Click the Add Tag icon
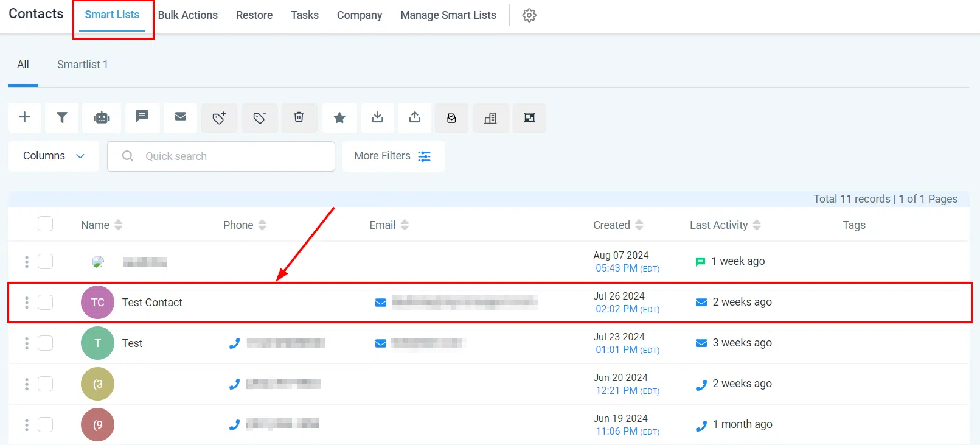Viewport: 980px width, 445px height. coord(219,117)
